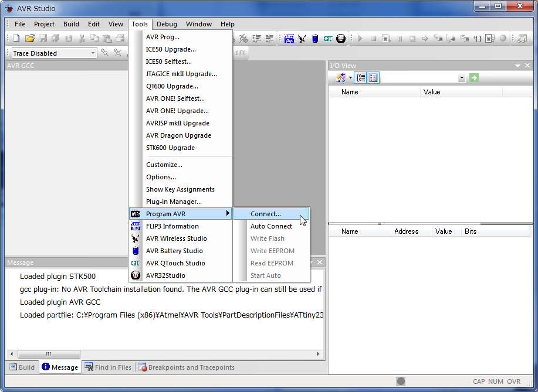Screen dimensions: 538x392
Task: Toggle the AUTO button in the toolbar
Action: [241, 53]
